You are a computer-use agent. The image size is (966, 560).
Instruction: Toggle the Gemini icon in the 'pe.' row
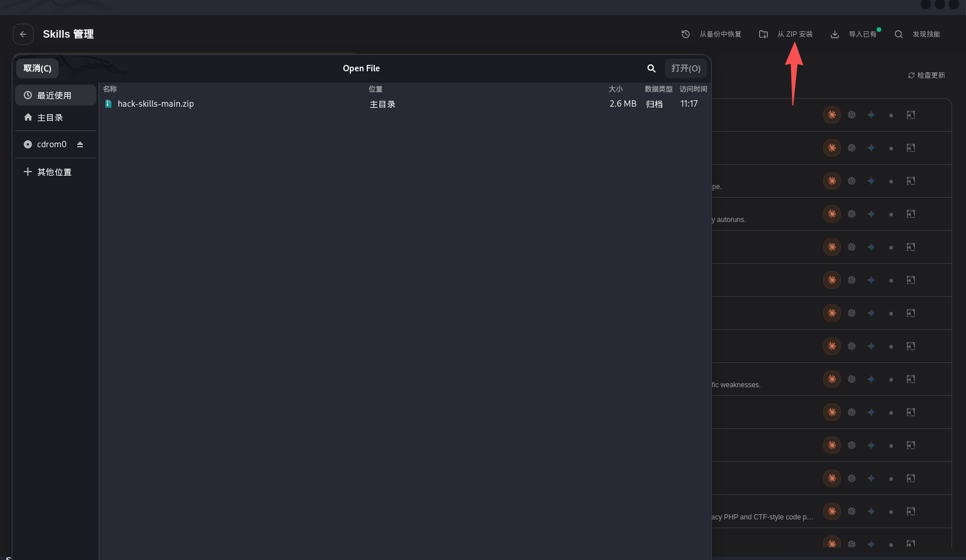point(871,181)
